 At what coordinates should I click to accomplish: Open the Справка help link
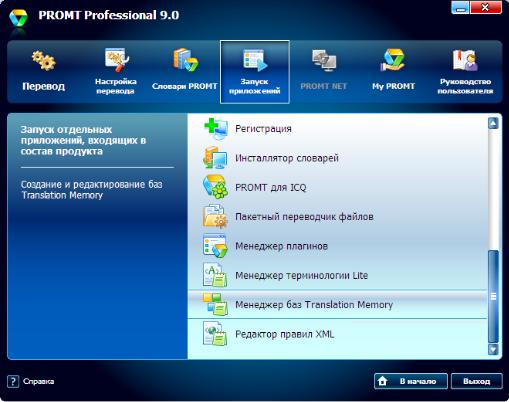(x=39, y=381)
